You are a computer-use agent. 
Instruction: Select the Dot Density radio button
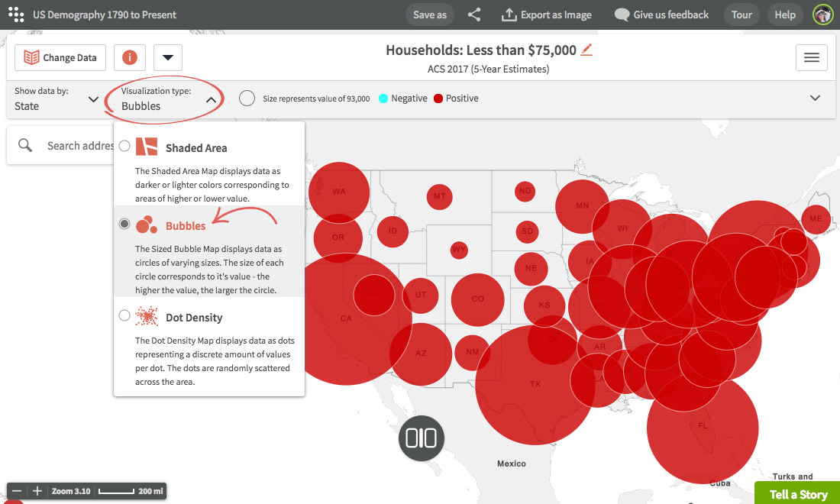[x=124, y=315]
